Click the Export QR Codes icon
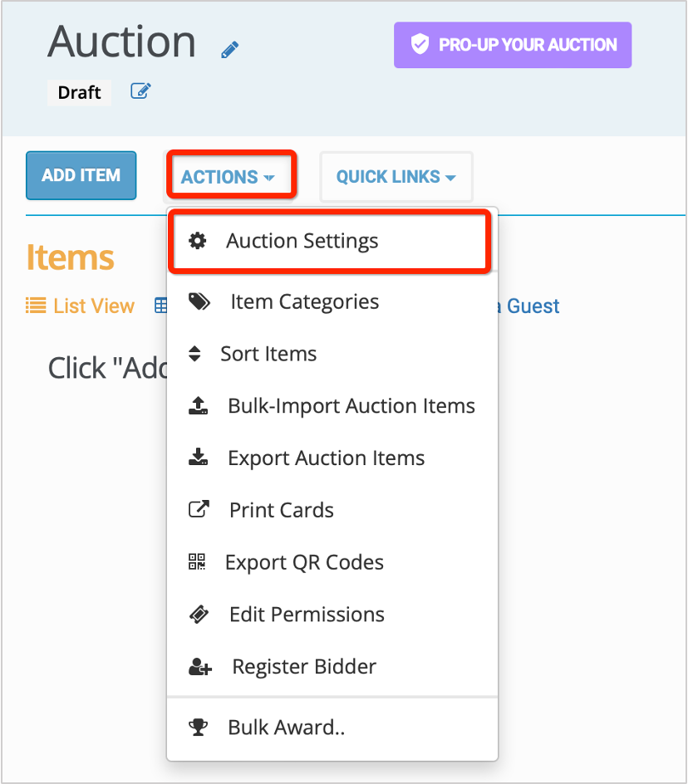 click(x=197, y=562)
